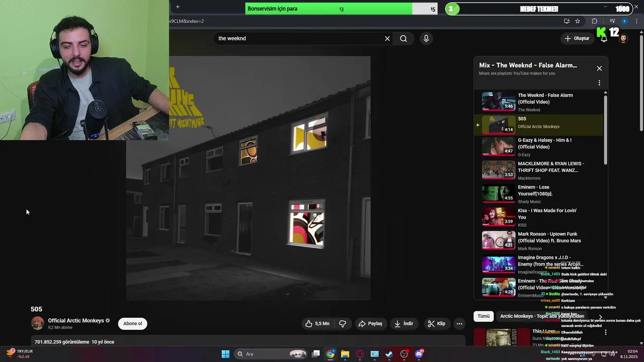Open more actions menu beside Klip
Screen dimensions: 644x362
point(459,324)
